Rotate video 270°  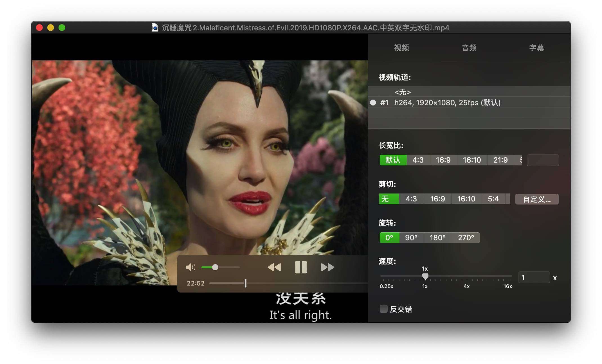[466, 238]
